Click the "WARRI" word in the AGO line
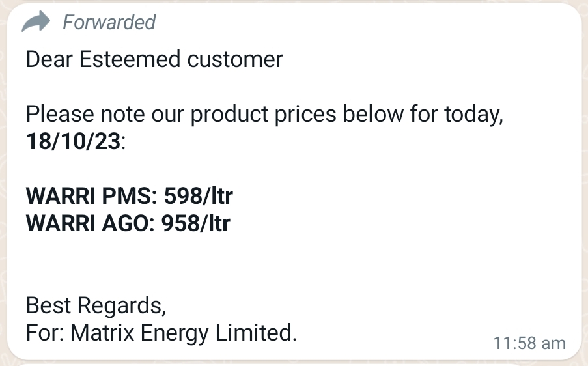 58,223
